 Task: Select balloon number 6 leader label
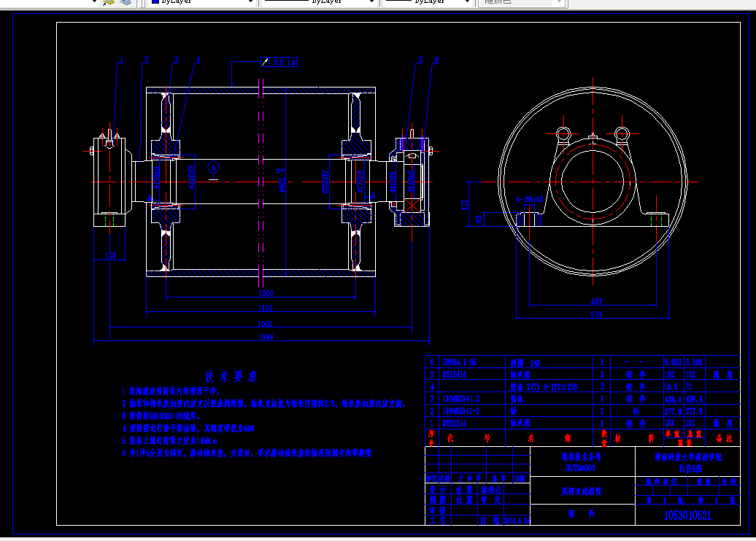coord(436,61)
